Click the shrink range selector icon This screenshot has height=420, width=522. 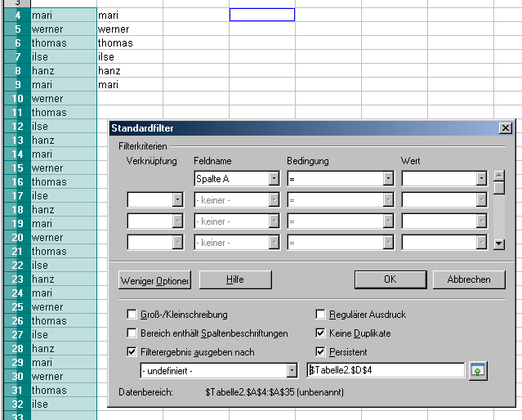coord(479,371)
